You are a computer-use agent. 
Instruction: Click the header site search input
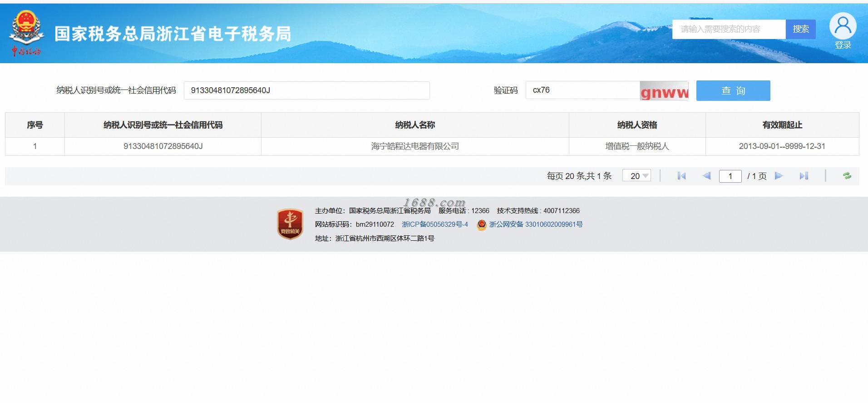pos(729,29)
